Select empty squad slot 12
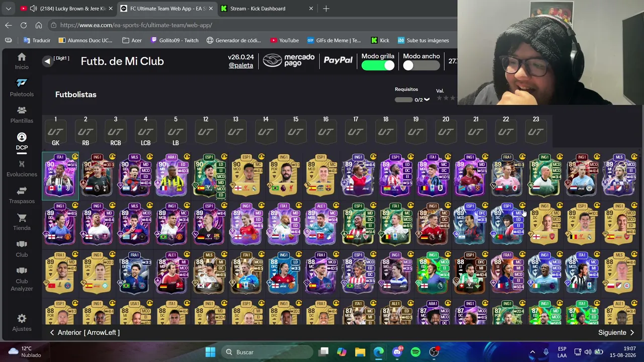 (x=206, y=132)
